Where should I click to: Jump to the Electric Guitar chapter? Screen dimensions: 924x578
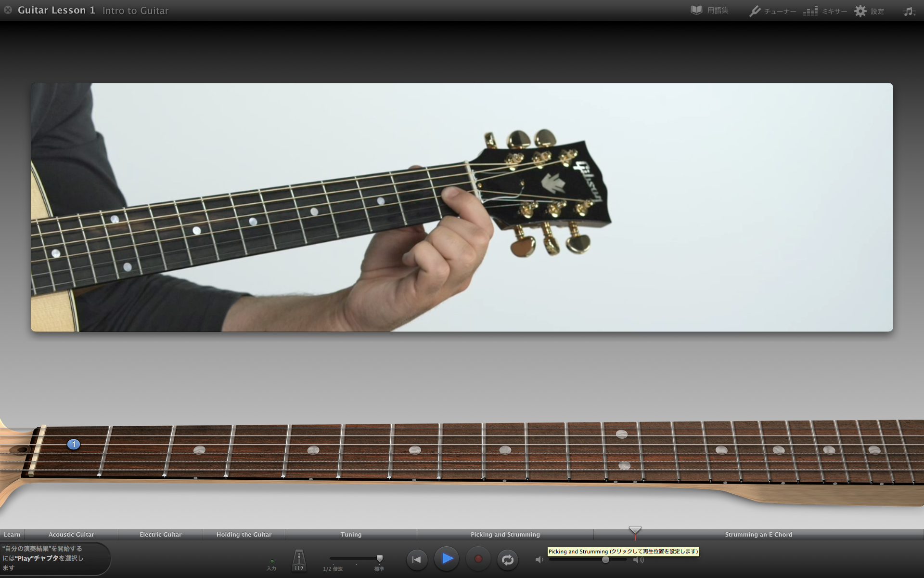pyautogui.click(x=160, y=534)
